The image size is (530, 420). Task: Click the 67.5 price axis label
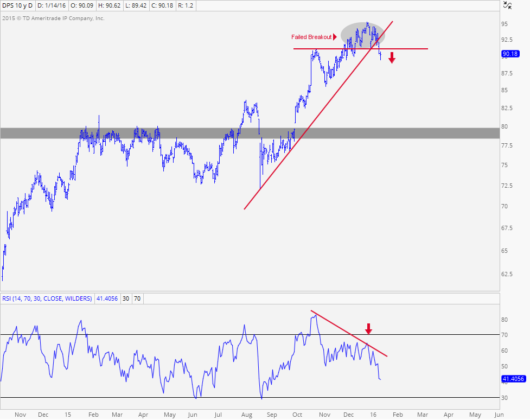[507, 228]
